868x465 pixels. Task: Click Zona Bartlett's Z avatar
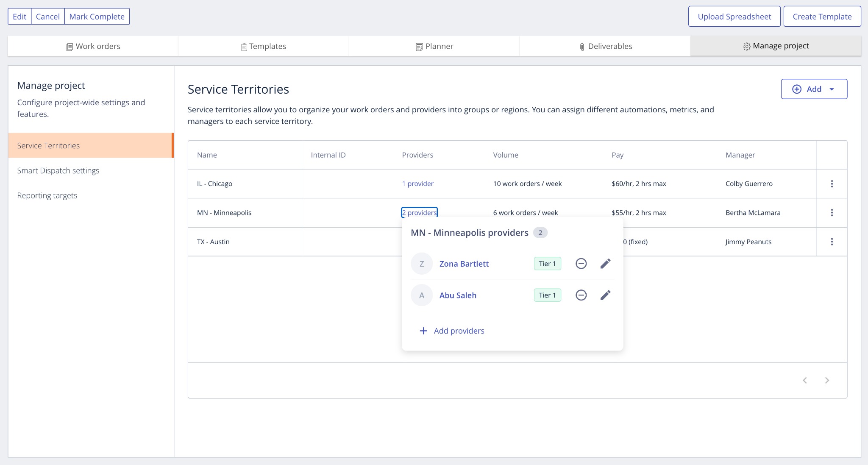pyautogui.click(x=422, y=264)
